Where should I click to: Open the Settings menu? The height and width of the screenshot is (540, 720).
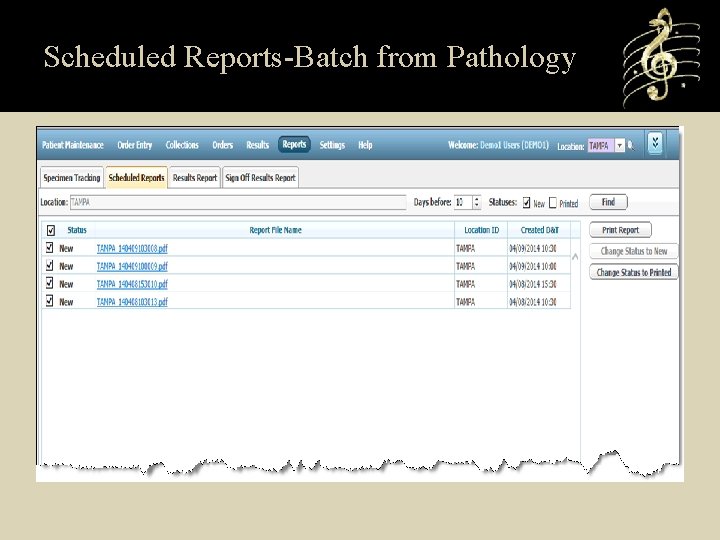click(332, 145)
